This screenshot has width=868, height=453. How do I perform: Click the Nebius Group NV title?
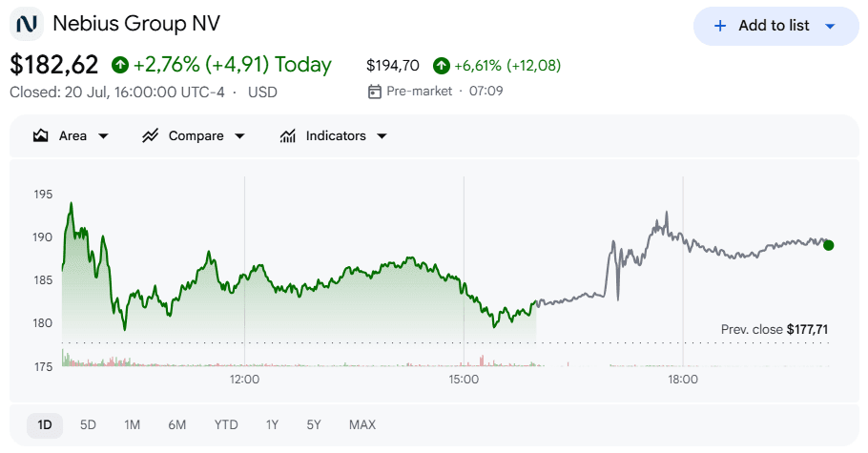click(x=136, y=23)
